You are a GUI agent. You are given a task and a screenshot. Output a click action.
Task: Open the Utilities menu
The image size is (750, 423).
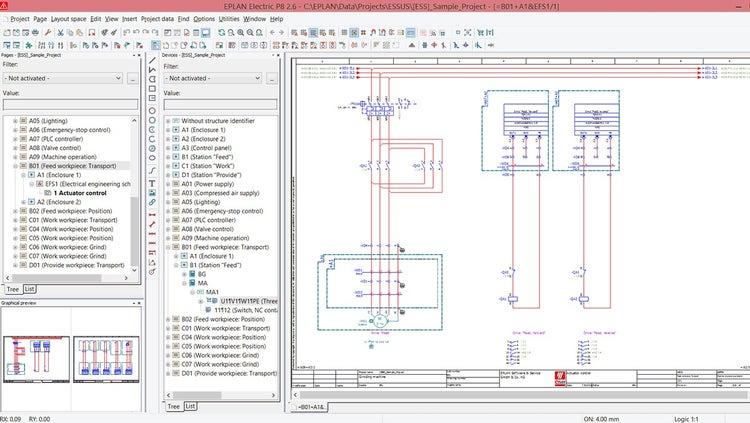[x=227, y=18]
